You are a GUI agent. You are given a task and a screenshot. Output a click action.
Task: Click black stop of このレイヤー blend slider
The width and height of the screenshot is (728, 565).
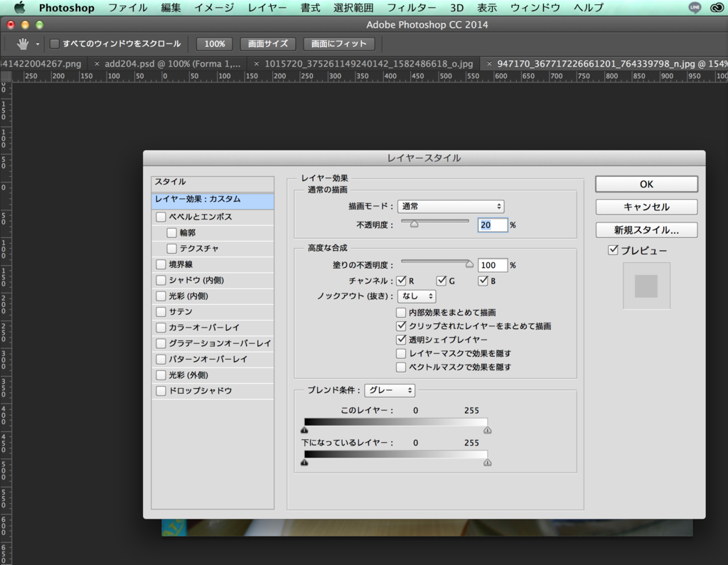pyautogui.click(x=304, y=431)
